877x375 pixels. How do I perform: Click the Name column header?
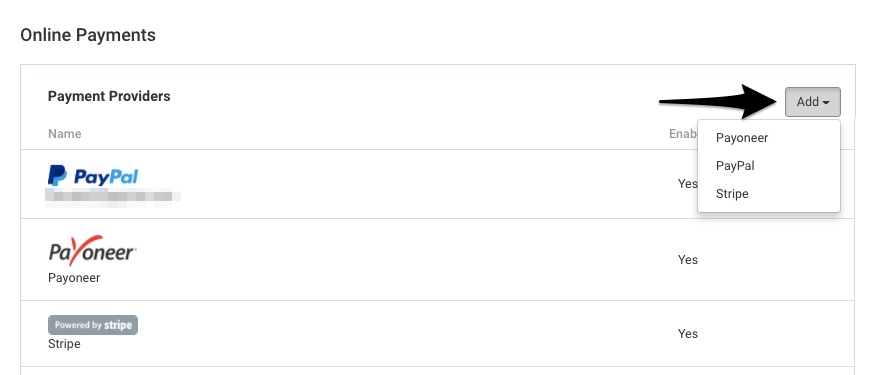click(64, 134)
